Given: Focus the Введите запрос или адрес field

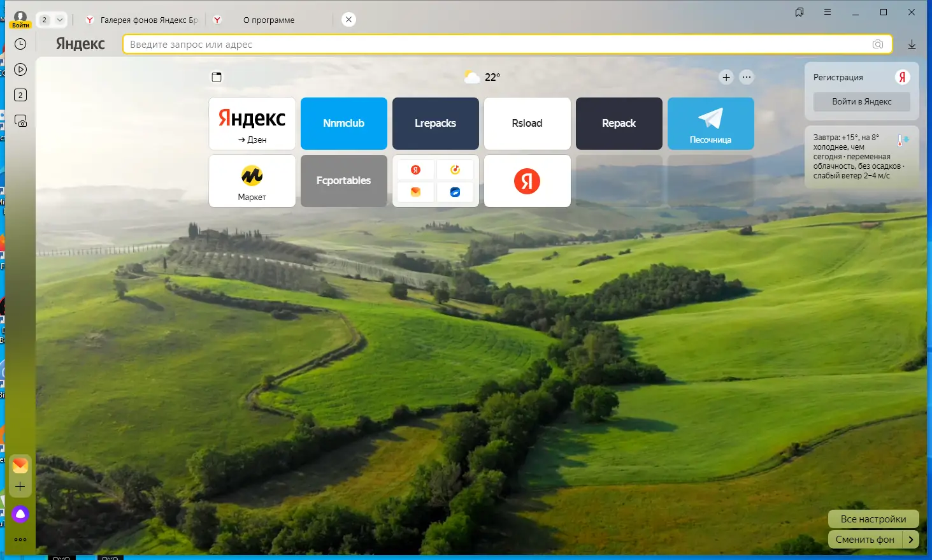Looking at the screenshot, I should pos(508,44).
